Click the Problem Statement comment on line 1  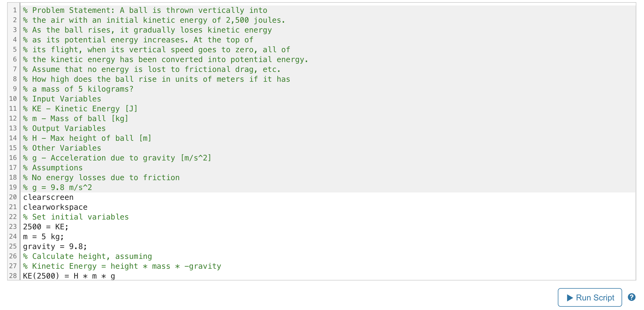point(109,10)
